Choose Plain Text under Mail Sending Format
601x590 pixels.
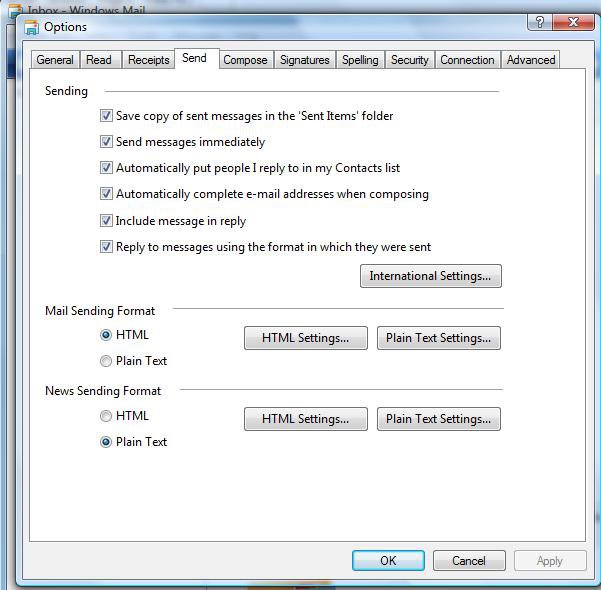coord(106,361)
